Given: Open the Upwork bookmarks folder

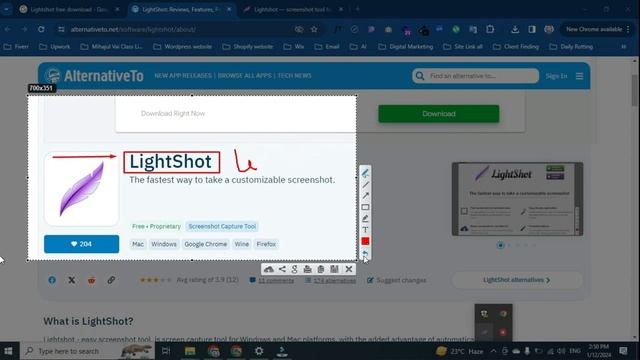Looking at the screenshot, I should 55,47.
